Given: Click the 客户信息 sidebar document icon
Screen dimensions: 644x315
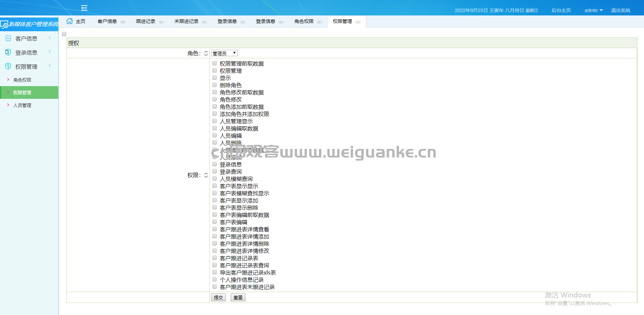Looking at the screenshot, I should tap(8, 38).
